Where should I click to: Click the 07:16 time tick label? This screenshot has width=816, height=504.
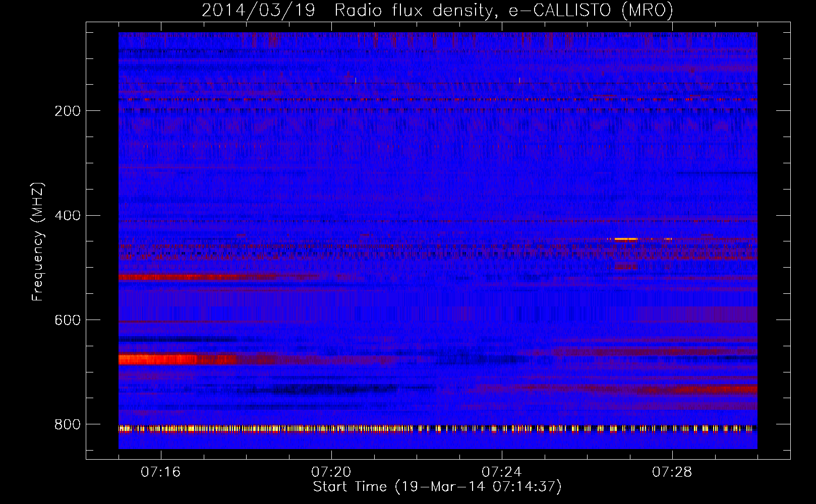(x=161, y=472)
